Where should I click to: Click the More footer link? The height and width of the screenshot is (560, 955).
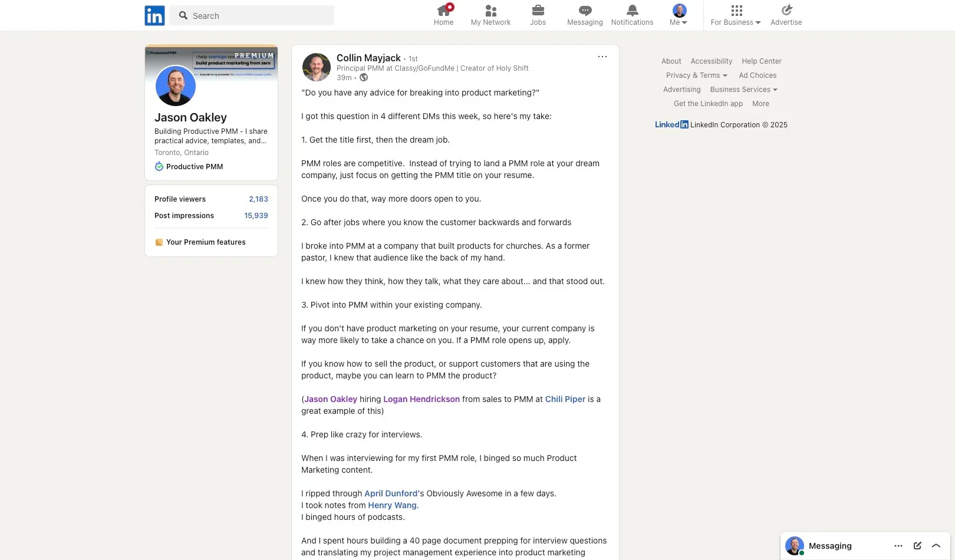tap(760, 104)
